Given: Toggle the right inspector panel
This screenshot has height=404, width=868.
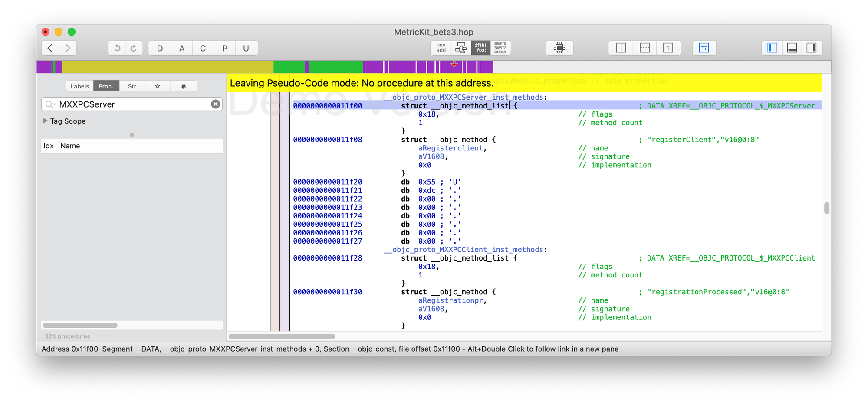Looking at the screenshot, I should click(x=812, y=48).
